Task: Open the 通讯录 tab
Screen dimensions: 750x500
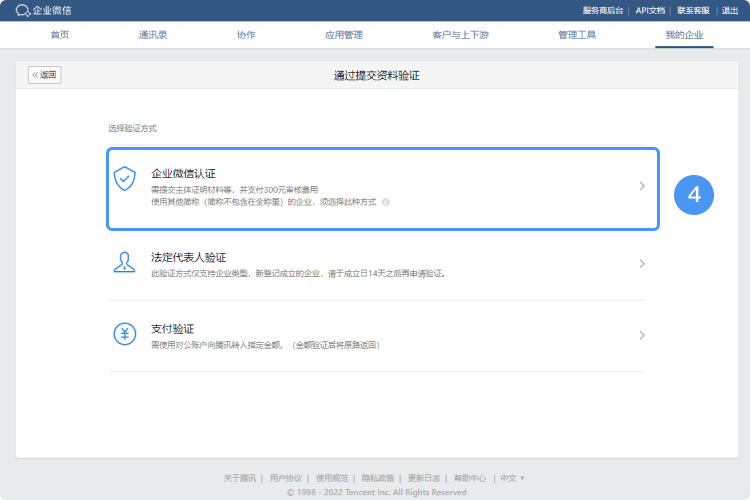Action: point(153,35)
